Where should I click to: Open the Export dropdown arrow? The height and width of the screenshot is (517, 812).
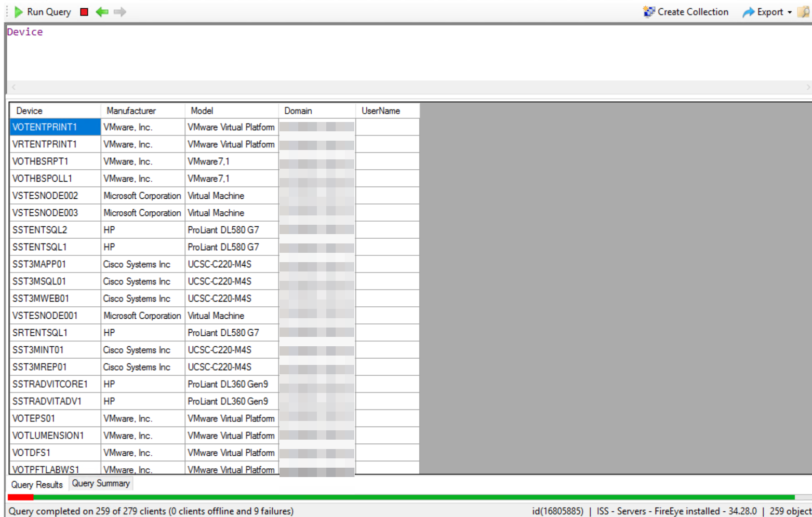(x=790, y=12)
